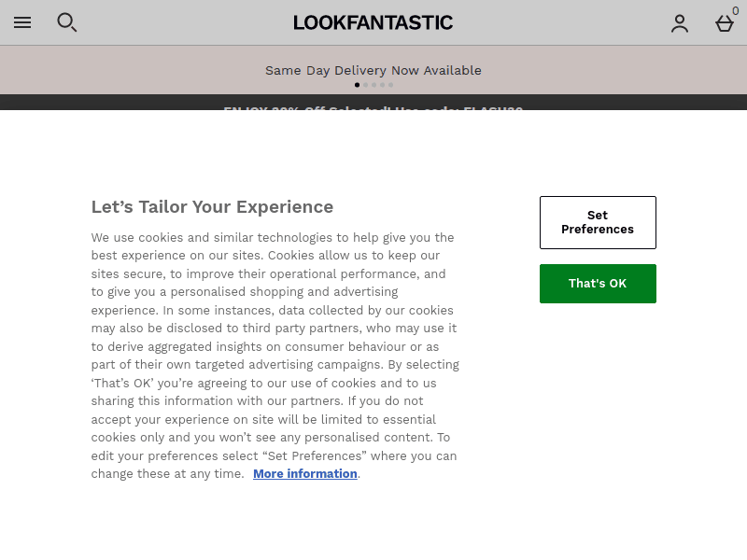View the shopping basket icon

tap(724, 24)
